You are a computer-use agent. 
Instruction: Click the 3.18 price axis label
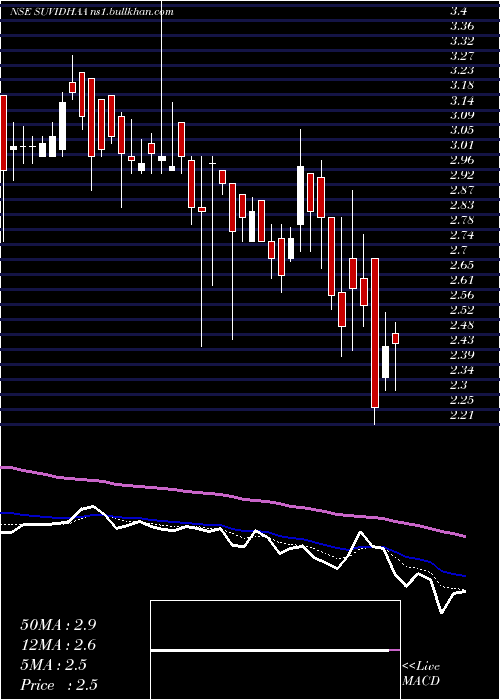click(x=462, y=85)
